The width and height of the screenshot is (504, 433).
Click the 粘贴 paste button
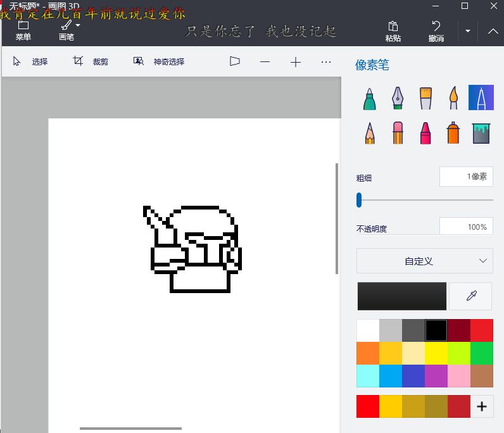393,32
